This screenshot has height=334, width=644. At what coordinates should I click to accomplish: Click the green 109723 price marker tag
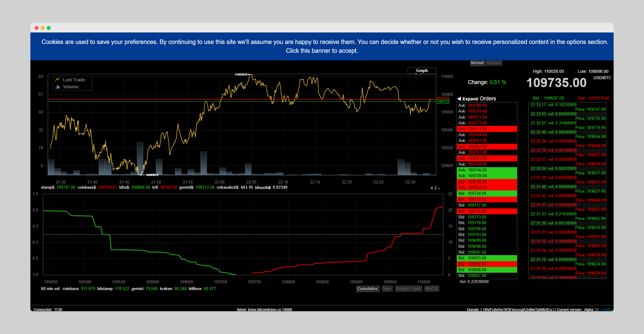tap(443, 101)
